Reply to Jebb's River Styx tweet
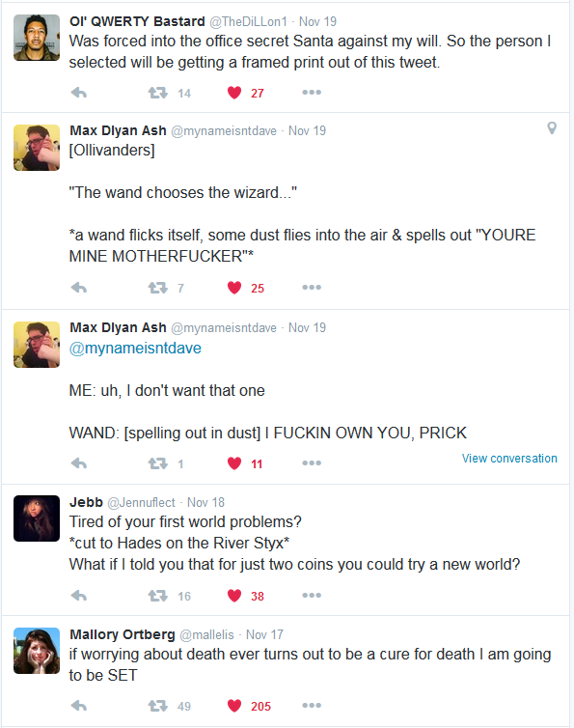574x728 pixels. click(x=79, y=596)
